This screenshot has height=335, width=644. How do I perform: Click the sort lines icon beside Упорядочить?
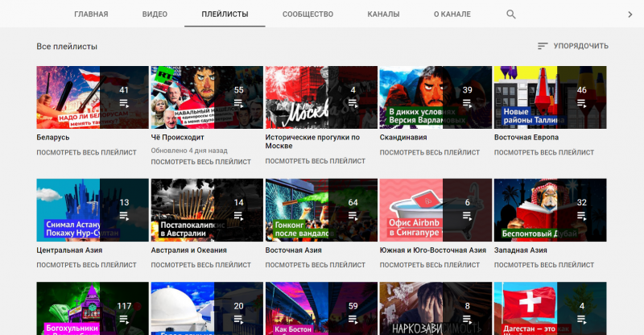pos(543,46)
